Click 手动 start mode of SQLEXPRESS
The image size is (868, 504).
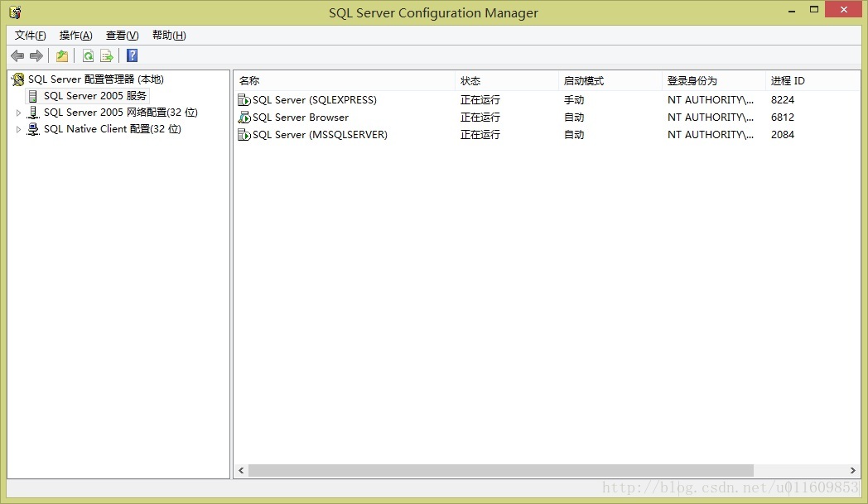[x=574, y=100]
